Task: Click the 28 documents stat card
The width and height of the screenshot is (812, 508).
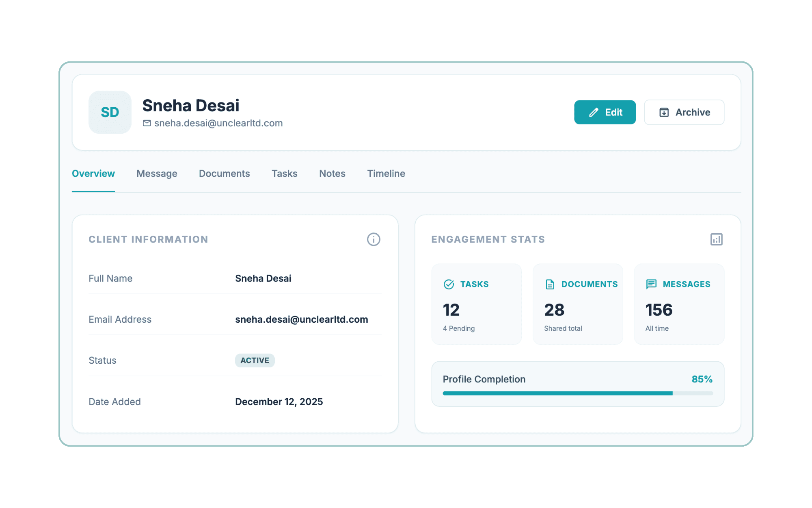Action: (x=577, y=304)
